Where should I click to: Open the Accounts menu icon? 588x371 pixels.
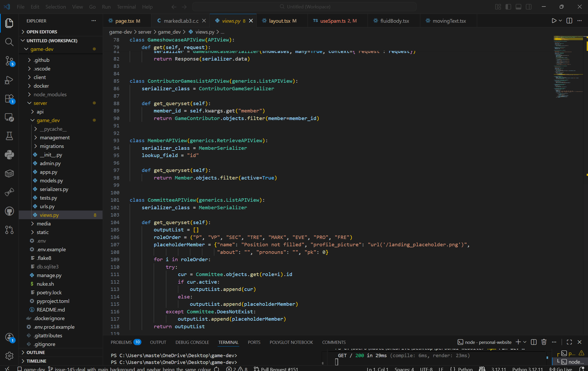[9, 337]
